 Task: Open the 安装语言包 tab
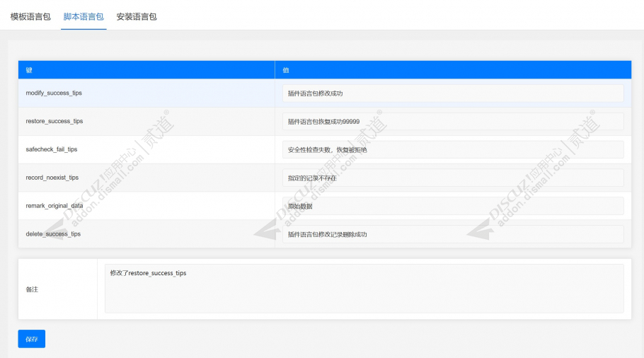(137, 17)
